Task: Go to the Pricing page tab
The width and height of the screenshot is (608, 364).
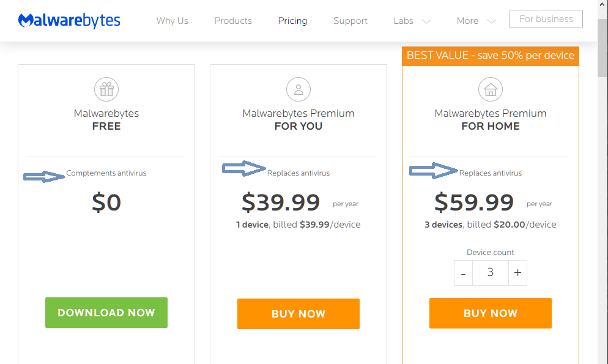Action: pyautogui.click(x=292, y=21)
